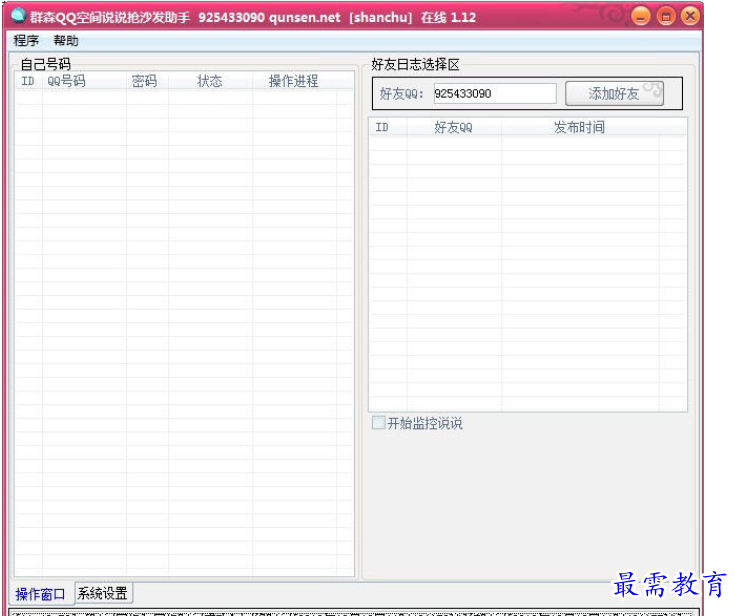The image size is (735, 616).
Task: Click the 好友QQ column header in friend list
Action: pyautogui.click(x=454, y=127)
